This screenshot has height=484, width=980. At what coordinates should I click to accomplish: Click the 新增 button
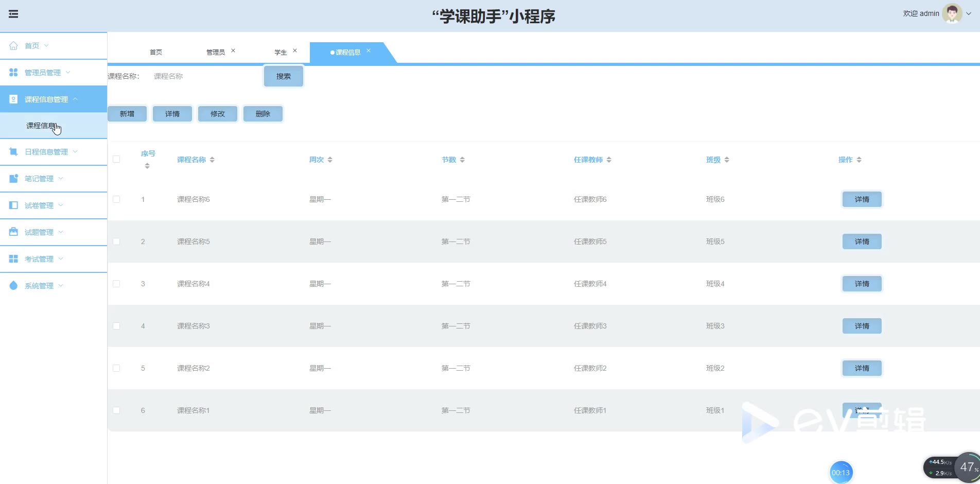point(127,114)
